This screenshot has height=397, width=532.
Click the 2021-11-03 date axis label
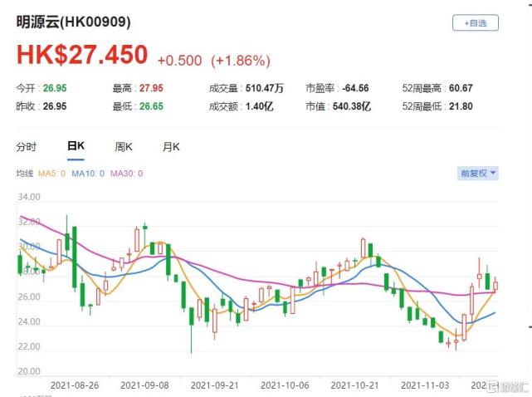[x=425, y=385]
